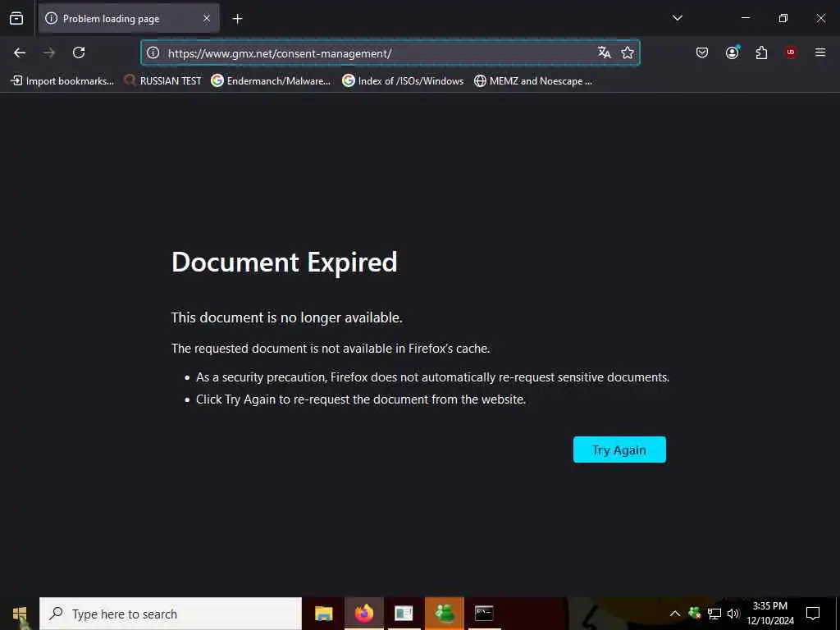
Task: Open network status tray icon
Action: (x=714, y=614)
